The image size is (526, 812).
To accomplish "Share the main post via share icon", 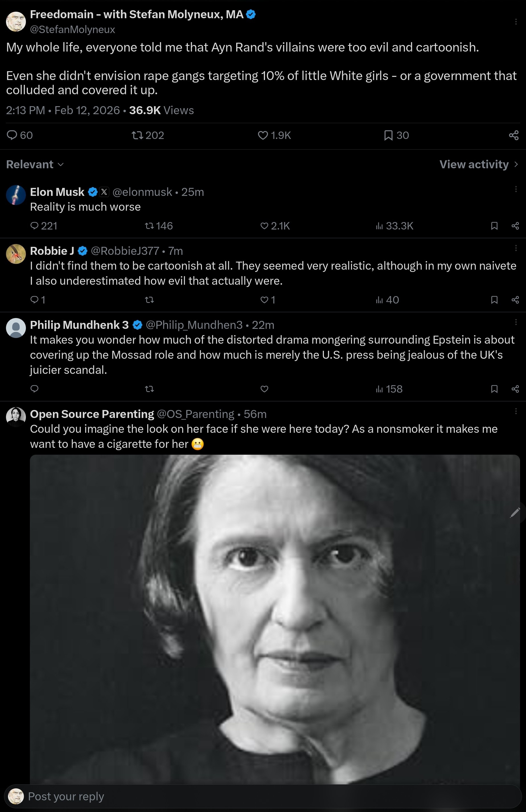I will [514, 136].
